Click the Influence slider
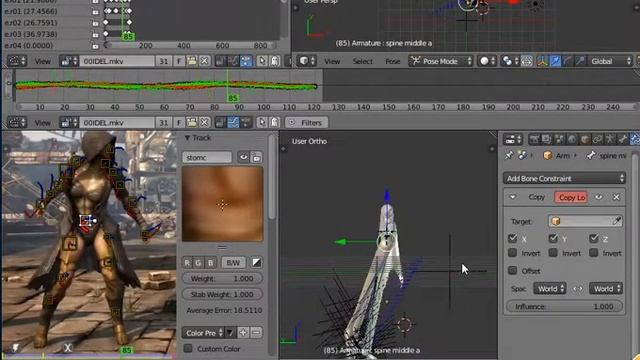 click(x=564, y=306)
